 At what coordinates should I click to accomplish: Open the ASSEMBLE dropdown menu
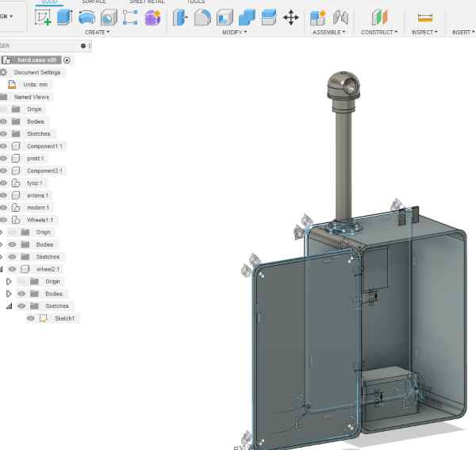click(328, 33)
